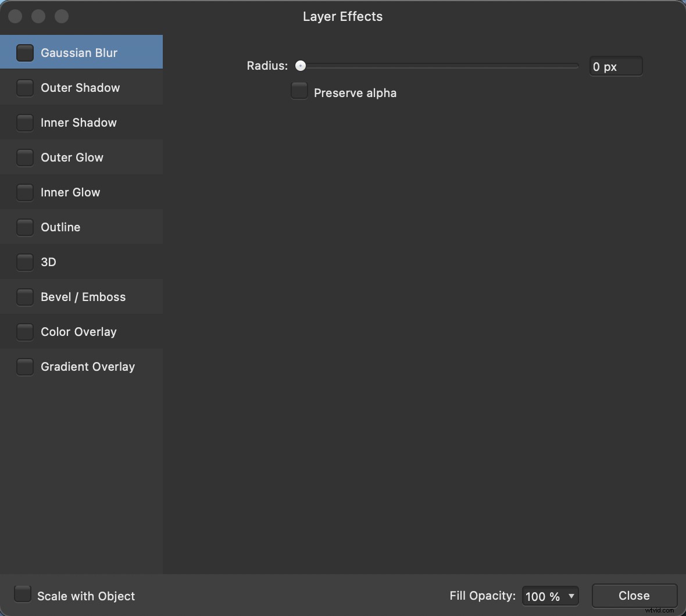
Task: Click the Radius slider handle
Action: (300, 66)
